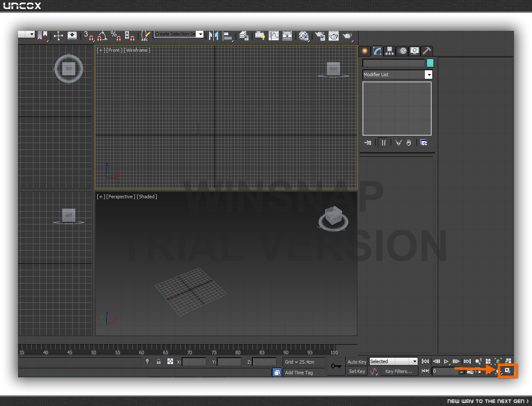532x406 pixels.
Task: Click Remove Modifier trash icon
Action: [x=409, y=143]
